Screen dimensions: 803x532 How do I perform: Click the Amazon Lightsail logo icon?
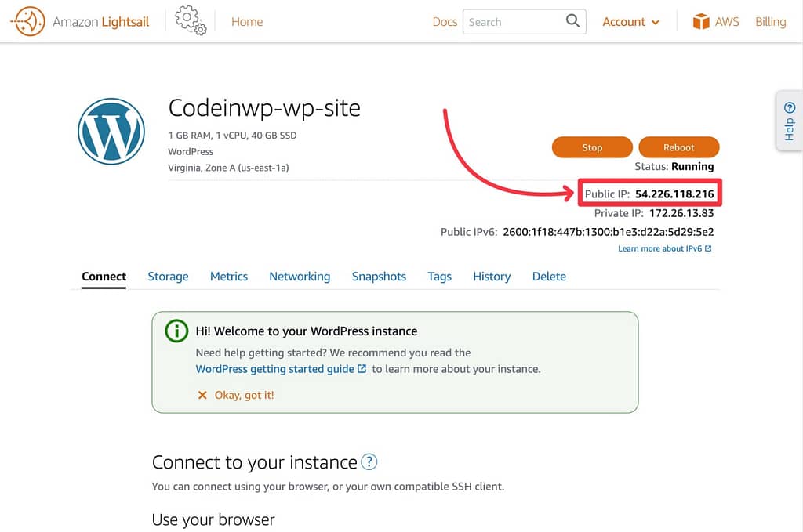tap(28, 21)
